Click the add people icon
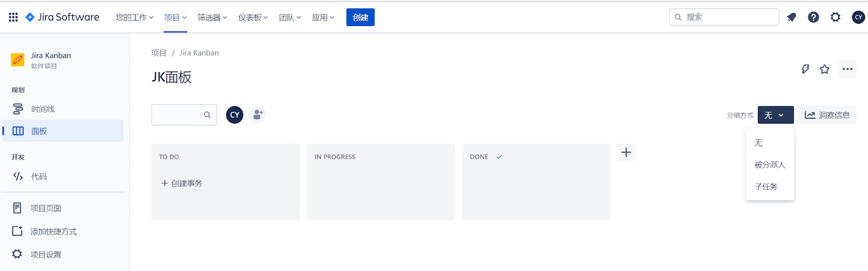Screen dimensions: 868x271 pyautogui.click(x=258, y=115)
